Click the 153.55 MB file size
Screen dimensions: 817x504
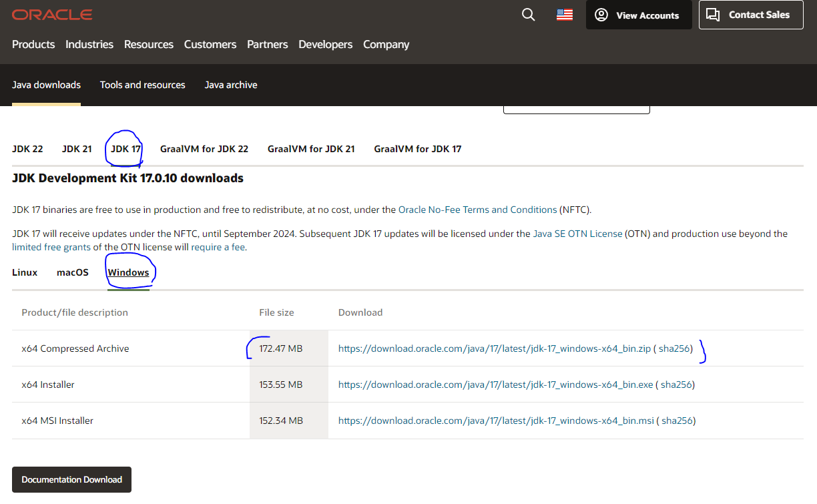click(x=281, y=385)
